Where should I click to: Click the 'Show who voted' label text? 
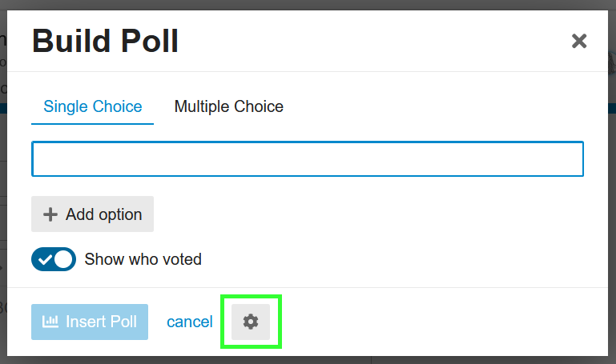(143, 259)
